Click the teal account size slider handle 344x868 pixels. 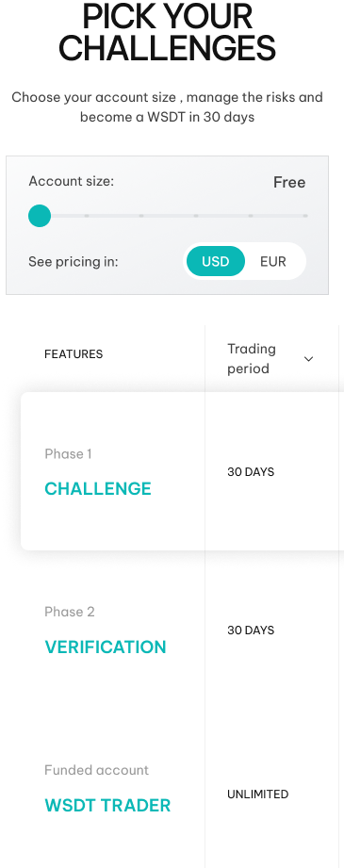point(40,215)
